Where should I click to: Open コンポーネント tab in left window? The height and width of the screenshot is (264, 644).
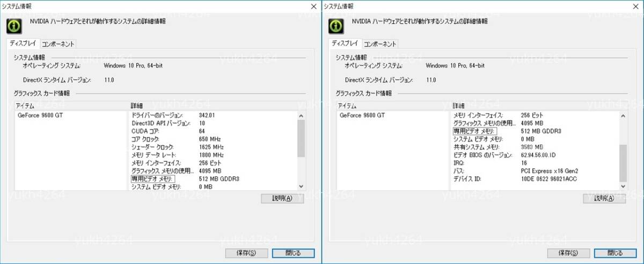(58, 44)
